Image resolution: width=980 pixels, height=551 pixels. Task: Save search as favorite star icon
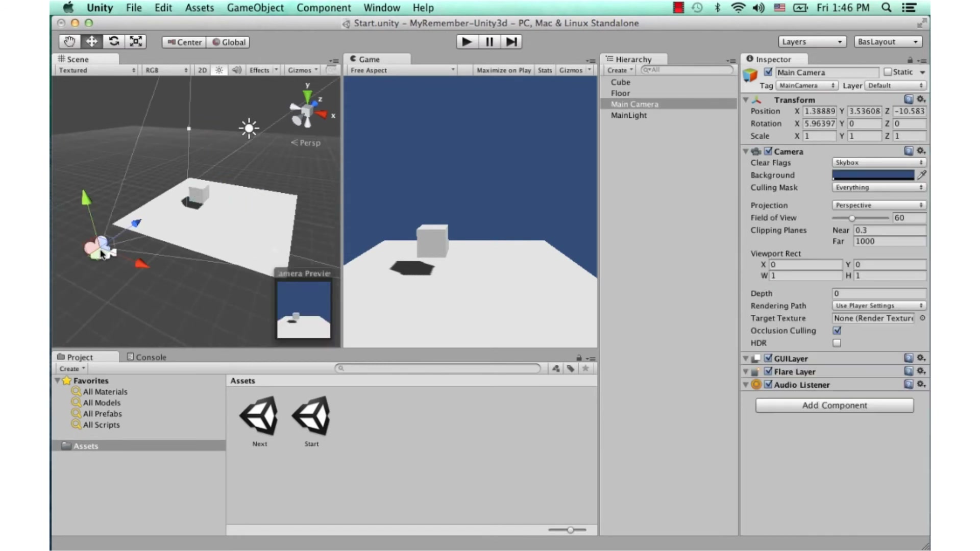(585, 368)
